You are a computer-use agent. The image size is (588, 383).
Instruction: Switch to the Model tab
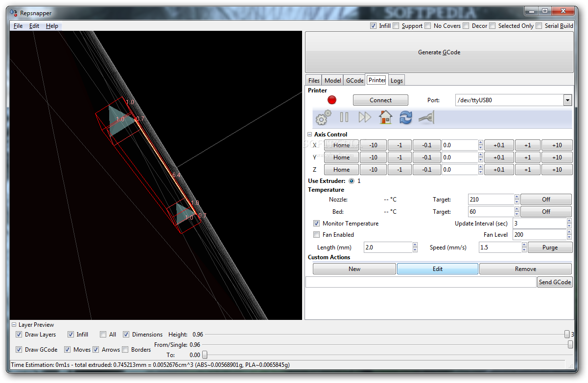(x=333, y=81)
